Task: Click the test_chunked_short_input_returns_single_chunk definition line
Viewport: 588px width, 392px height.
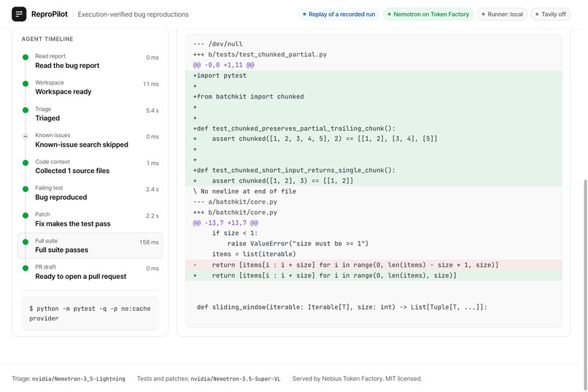Action: (x=374, y=170)
